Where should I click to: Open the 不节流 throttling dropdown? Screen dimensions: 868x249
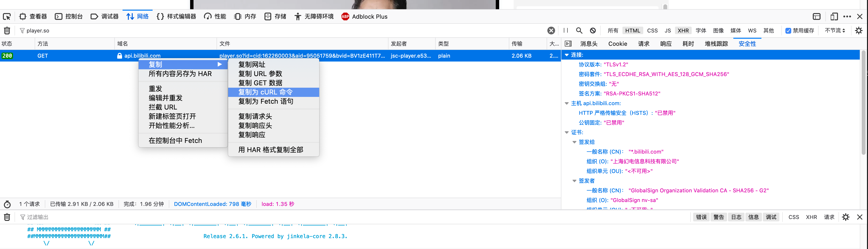click(x=835, y=31)
